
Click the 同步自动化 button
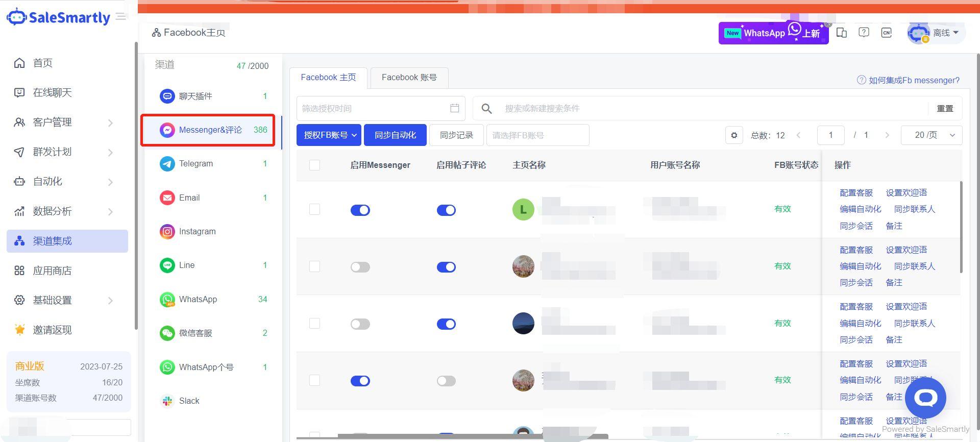(396, 135)
